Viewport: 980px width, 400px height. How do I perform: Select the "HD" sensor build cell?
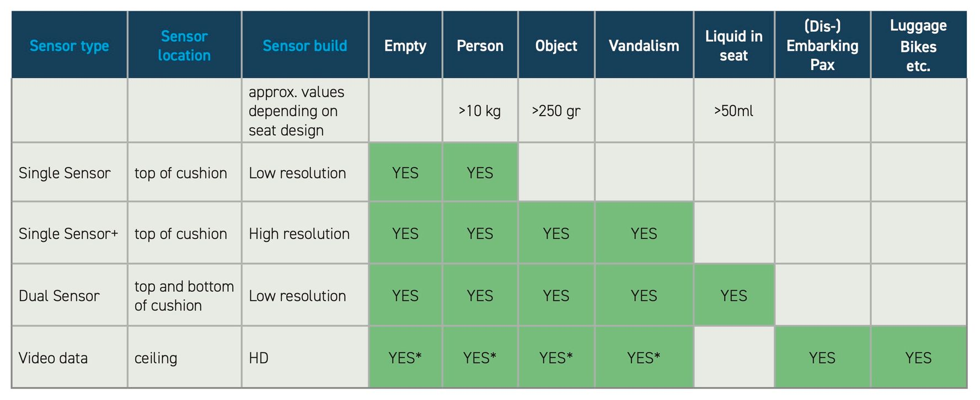pyautogui.click(x=259, y=358)
